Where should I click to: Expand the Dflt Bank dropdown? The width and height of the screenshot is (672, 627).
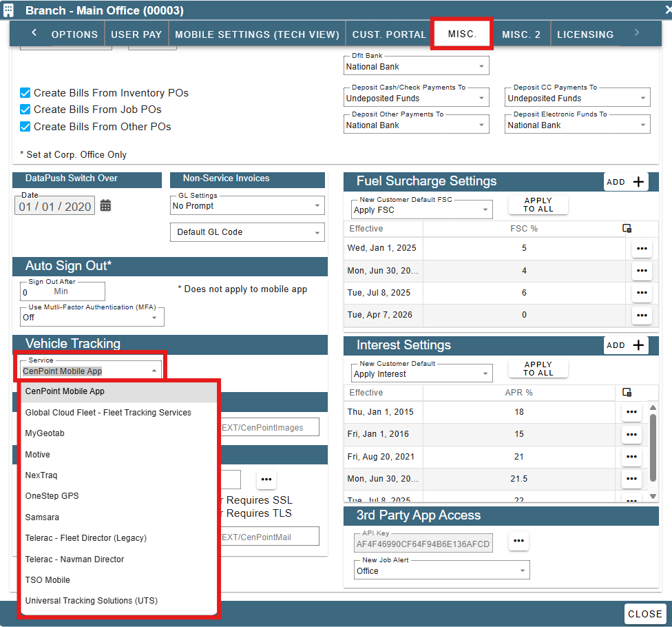pos(416,66)
